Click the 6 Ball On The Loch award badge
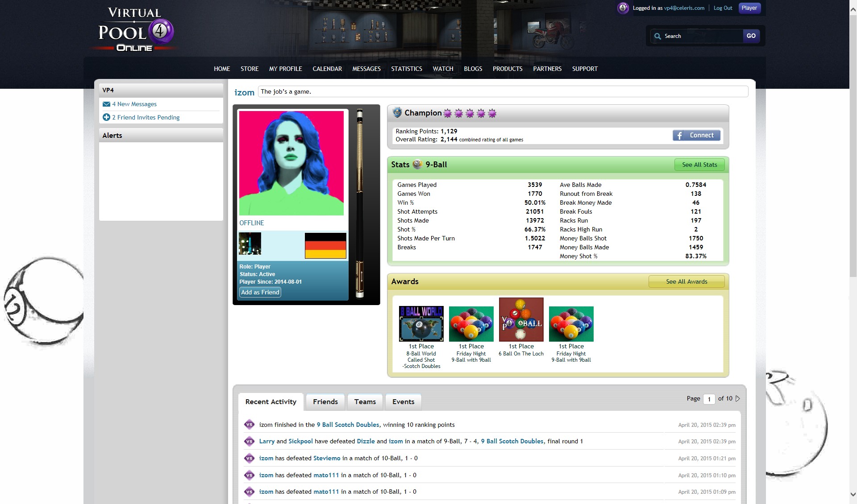Viewport: 857px width, 504px height. click(520, 319)
